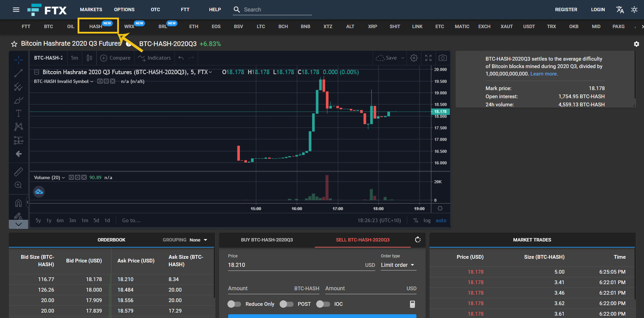Select the text annotation tool

(x=18, y=113)
